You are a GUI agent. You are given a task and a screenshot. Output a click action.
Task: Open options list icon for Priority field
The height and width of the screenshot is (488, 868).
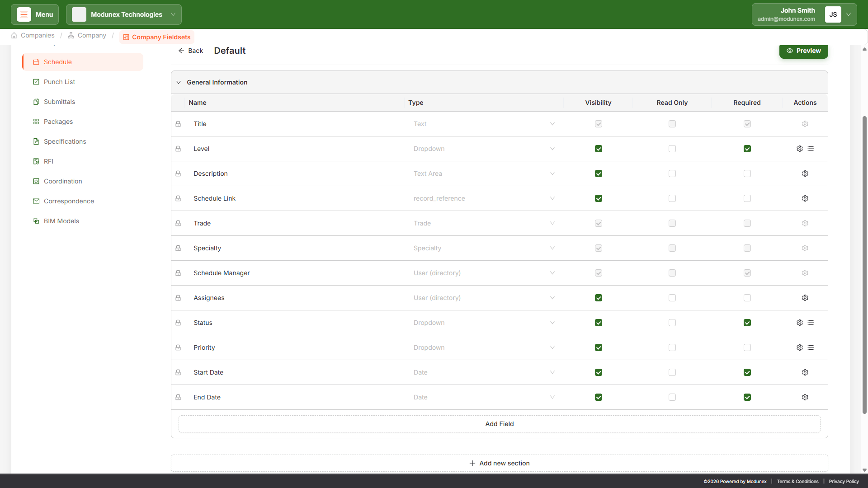click(811, 347)
